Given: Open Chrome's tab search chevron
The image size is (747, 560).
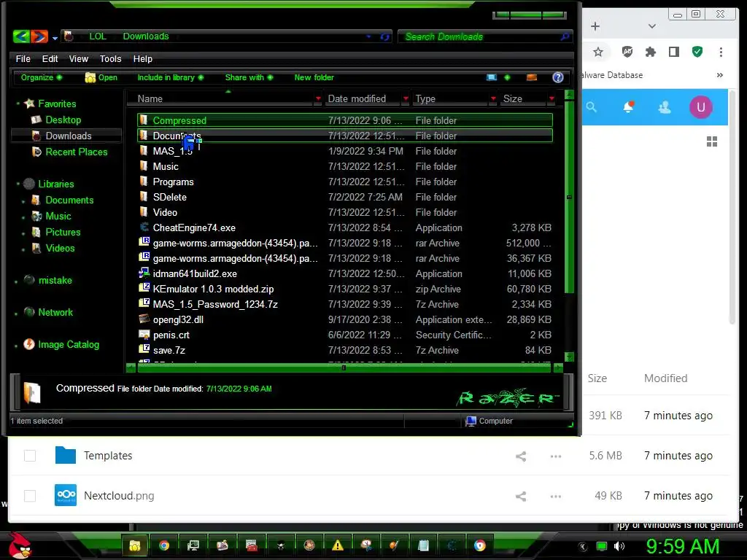Looking at the screenshot, I should point(651,26).
